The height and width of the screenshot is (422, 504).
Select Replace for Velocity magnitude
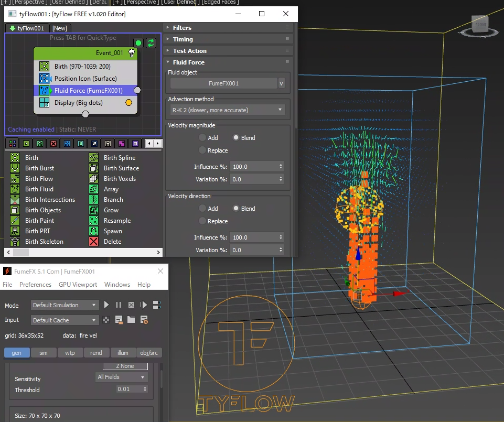click(202, 150)
